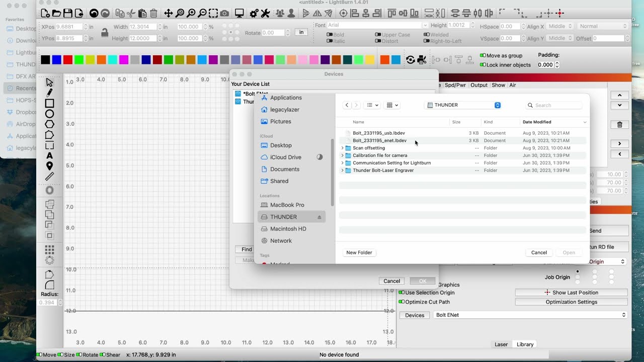Open the Font Arial dropdown
This screenshot has height=362, width=644.
click(377, 25)
